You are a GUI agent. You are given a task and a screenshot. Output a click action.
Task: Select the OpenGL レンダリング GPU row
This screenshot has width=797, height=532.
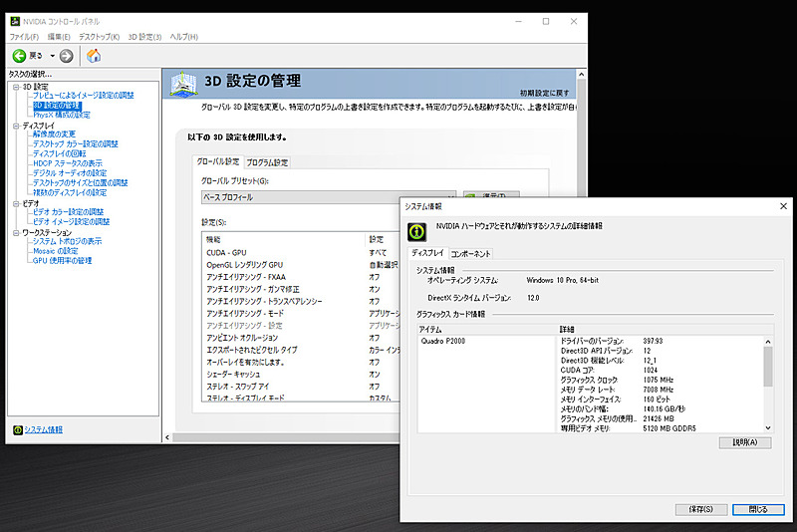[x=302, y=265]
